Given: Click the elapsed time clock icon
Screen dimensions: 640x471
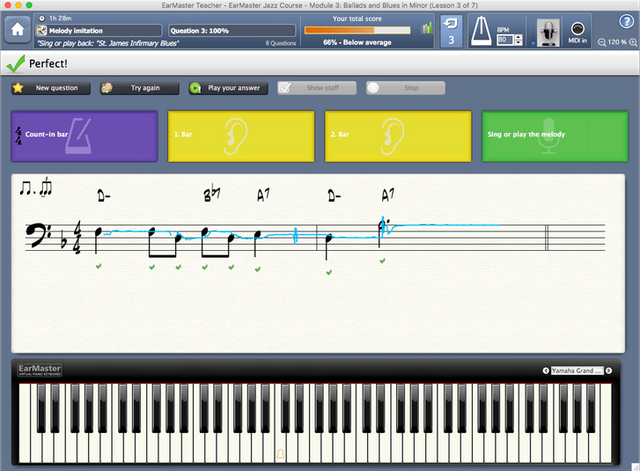Looking at the screenshot, I should [x=42, y=18].
